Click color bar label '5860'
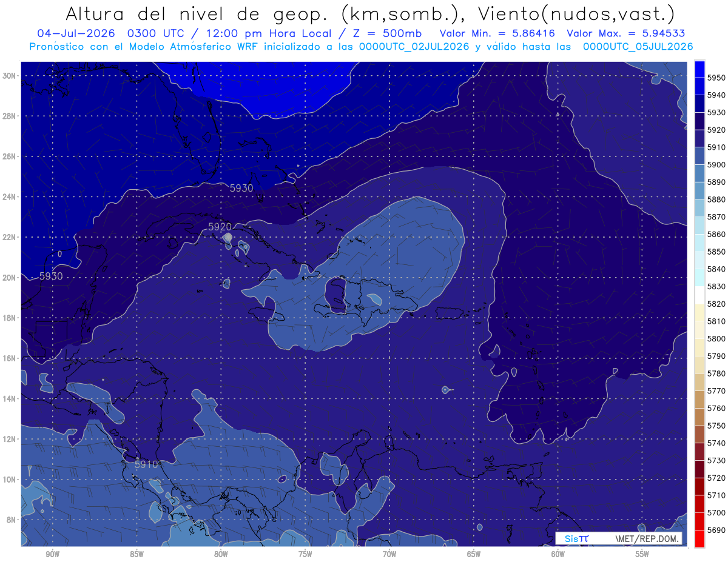This screenshot has height=562, width=728. tap(716, 234)
